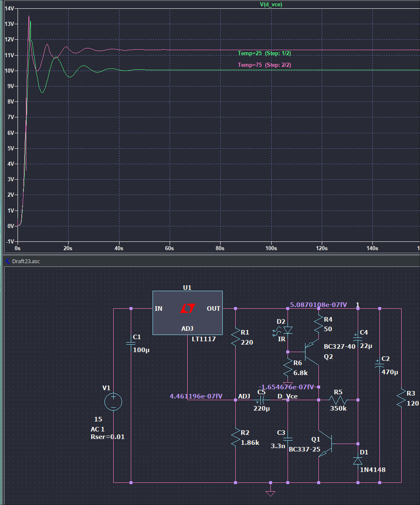Click the 14V label on vertical axis
Image resolution: width=420 pixels, height=505 pixels.
click(10, 8)
